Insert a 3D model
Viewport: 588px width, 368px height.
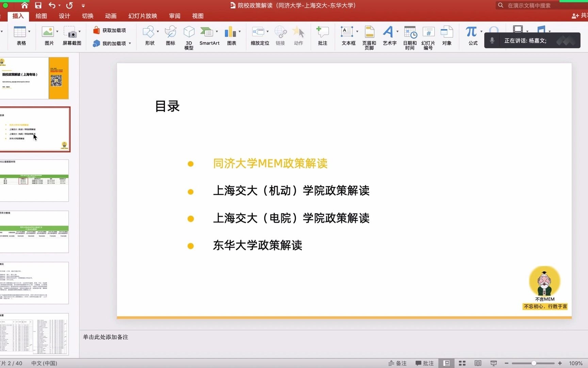(x=189, y=37)
